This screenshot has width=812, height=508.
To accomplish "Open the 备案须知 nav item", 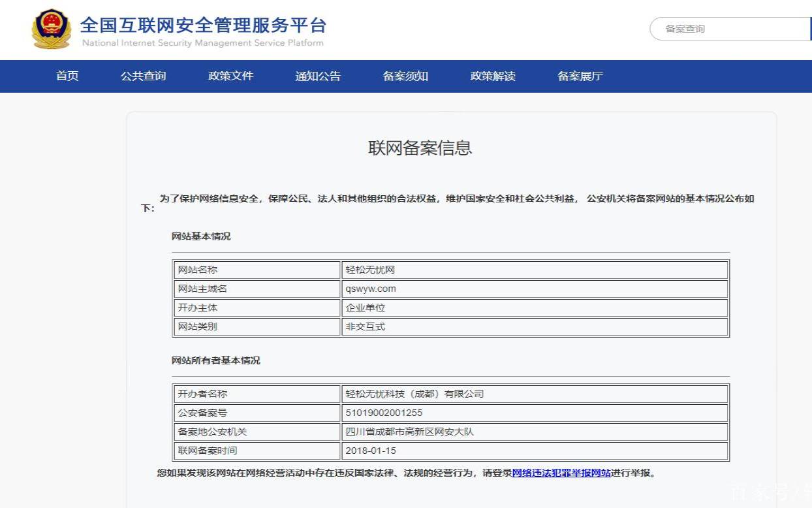I will [x=405, y=76].
